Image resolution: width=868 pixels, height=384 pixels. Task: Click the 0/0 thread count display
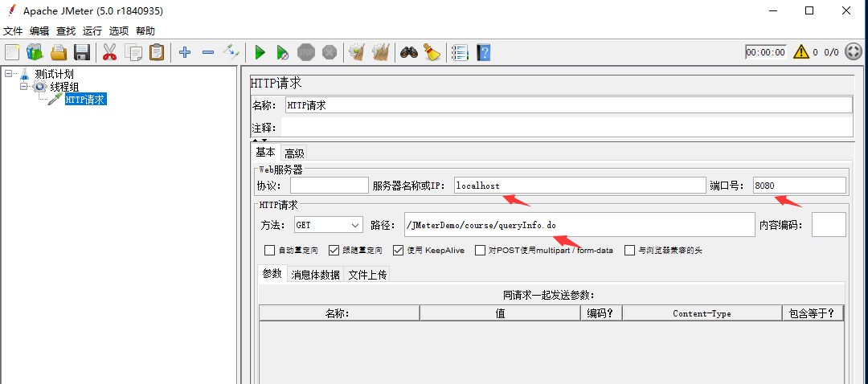tap(832, 52)
